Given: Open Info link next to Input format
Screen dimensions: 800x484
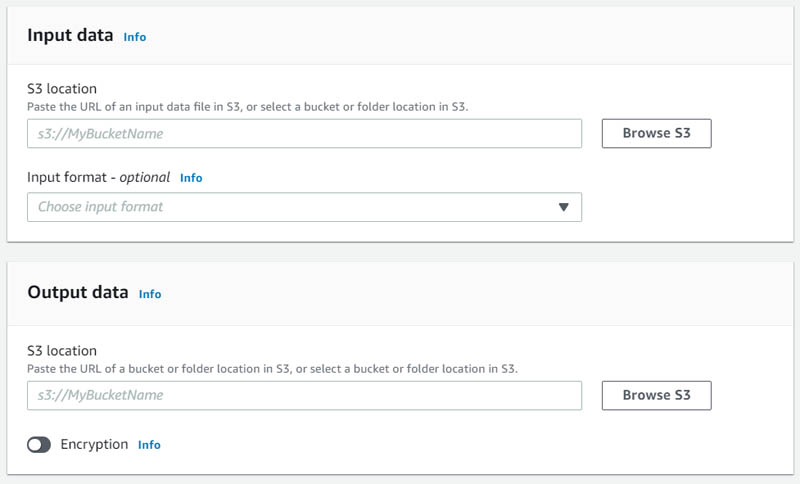Looking at the screenshot, I should point(191,178).
